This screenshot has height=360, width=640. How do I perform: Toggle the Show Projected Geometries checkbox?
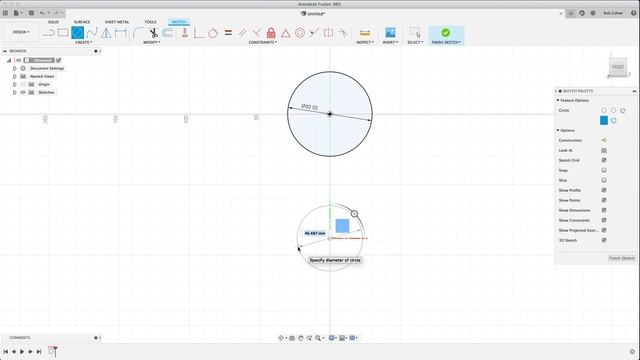604,230
